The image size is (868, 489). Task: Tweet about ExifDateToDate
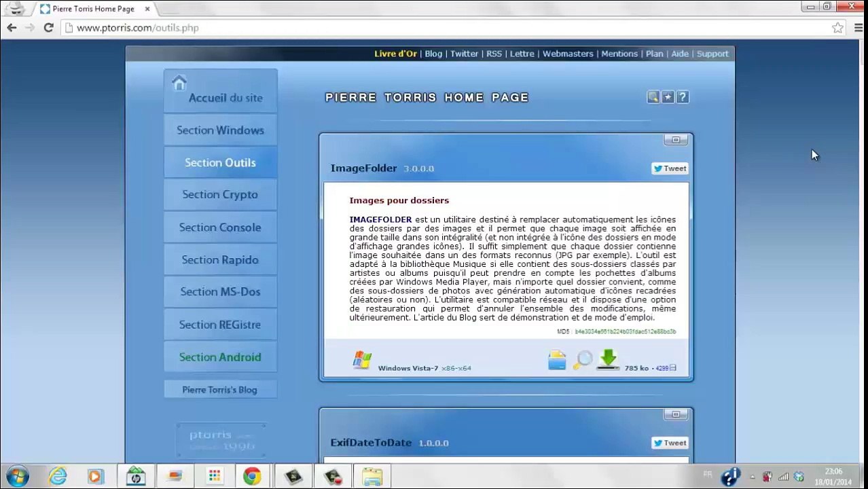click(670, 443)
